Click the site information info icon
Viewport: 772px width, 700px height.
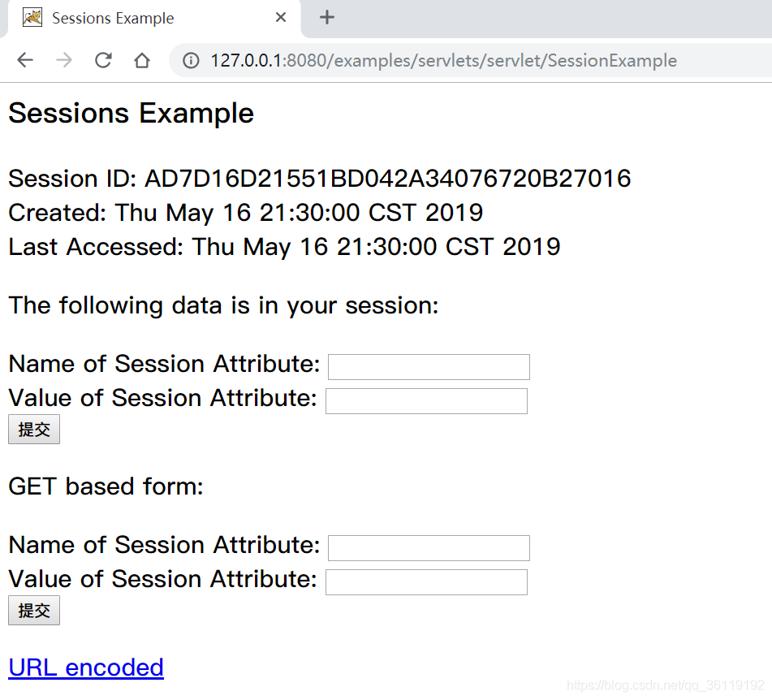(x=190, y=60)
